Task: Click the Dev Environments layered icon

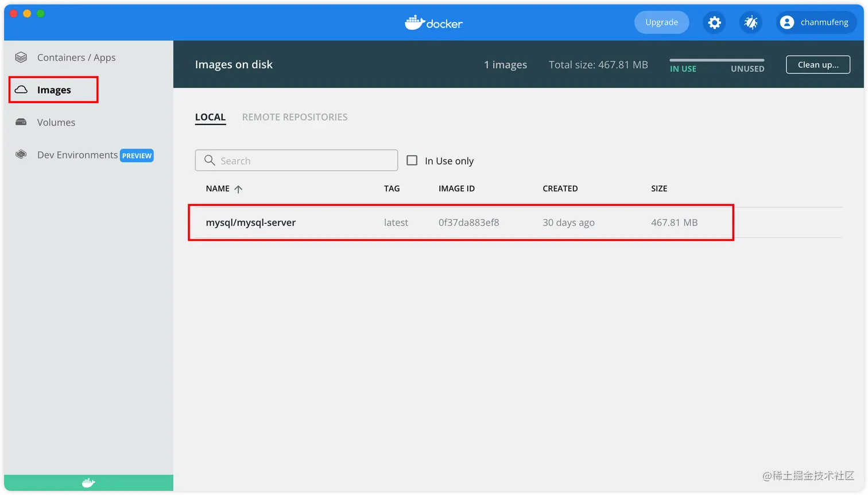Action: pyautogui.click(x=21, y=154)
